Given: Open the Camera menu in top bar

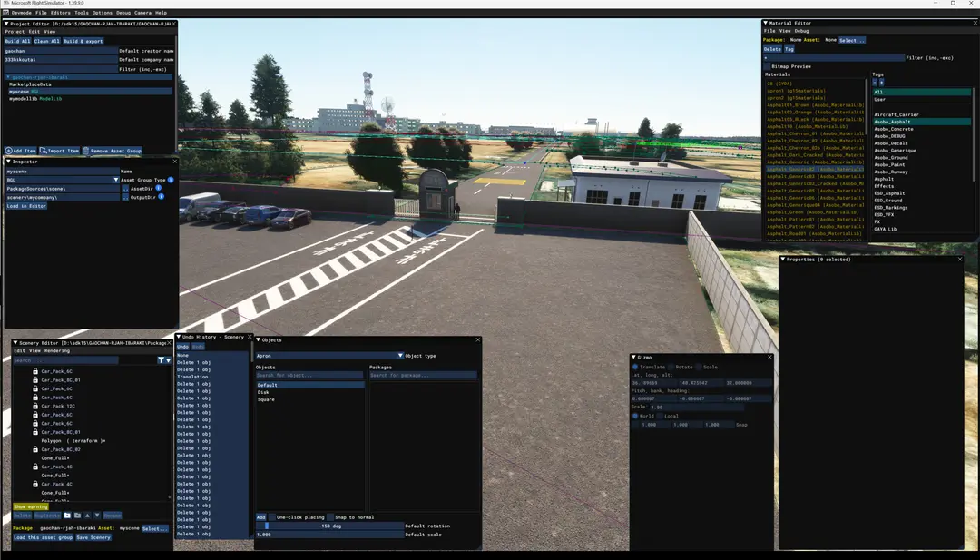Looking at the screenshot, I should pyautogui.click(x=142, y=13).
